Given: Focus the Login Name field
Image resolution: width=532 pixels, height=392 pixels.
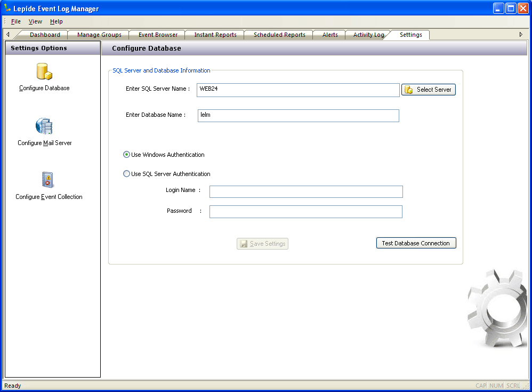Looking at the screenshot, I should pos(306,192).
